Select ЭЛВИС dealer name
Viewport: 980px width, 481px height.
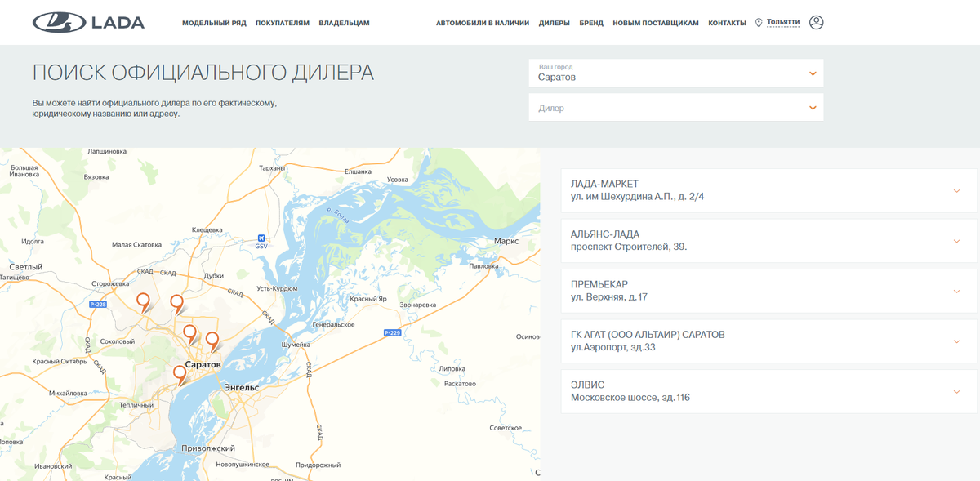tap(588, 385)
